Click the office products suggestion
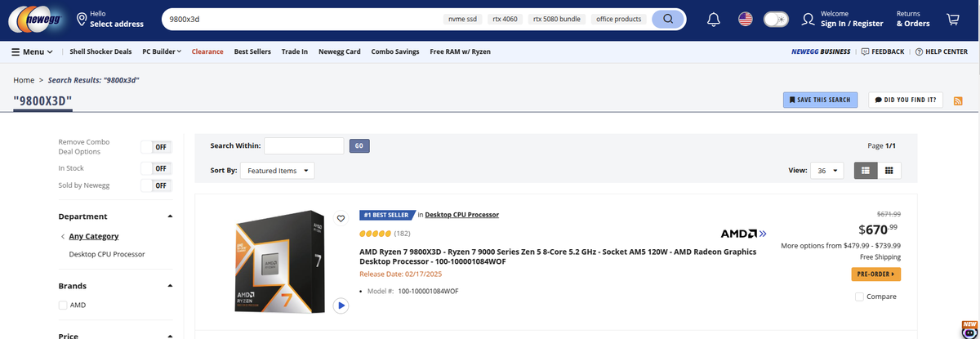Image resolution: width=980 pixels, height=339 pixels. [x=618, y=19]
